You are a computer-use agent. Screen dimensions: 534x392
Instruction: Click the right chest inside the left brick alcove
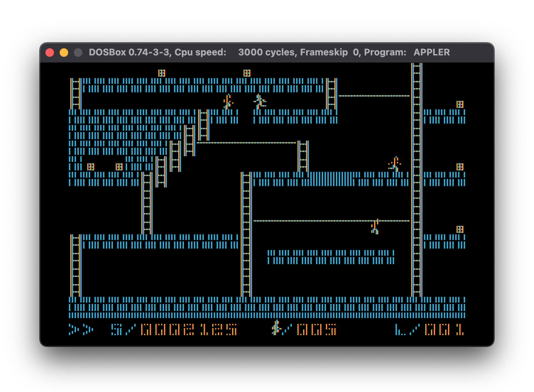click(x=119, y=167)
